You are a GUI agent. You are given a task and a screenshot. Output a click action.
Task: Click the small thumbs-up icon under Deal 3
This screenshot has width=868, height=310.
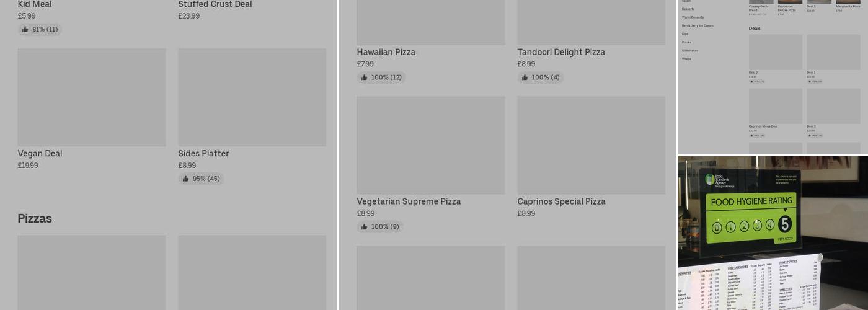pos(809,135)
